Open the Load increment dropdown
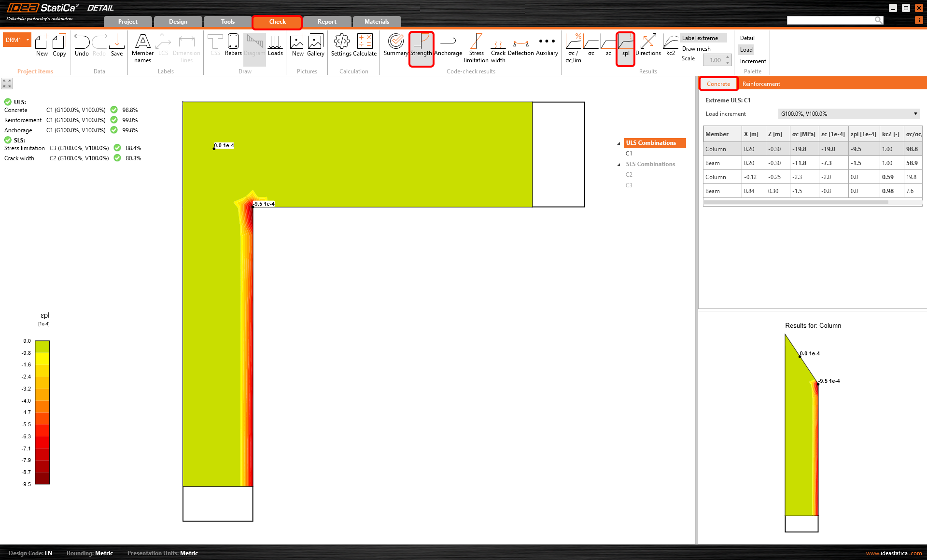The image size is (927, 560). 848,114
